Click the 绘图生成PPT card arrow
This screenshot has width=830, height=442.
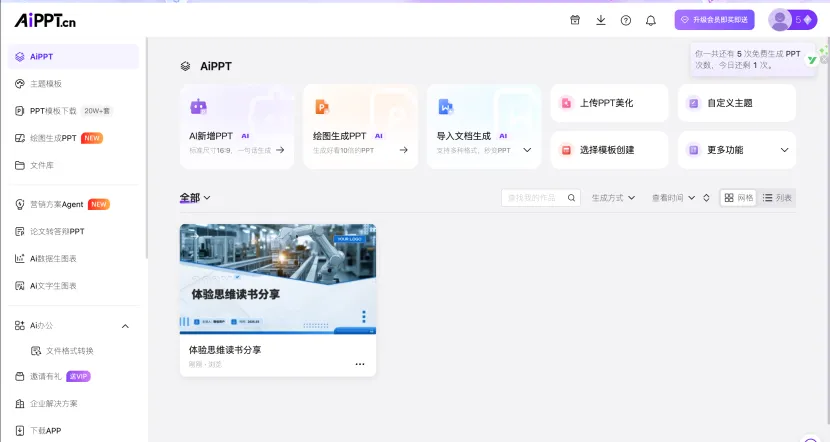403,150
